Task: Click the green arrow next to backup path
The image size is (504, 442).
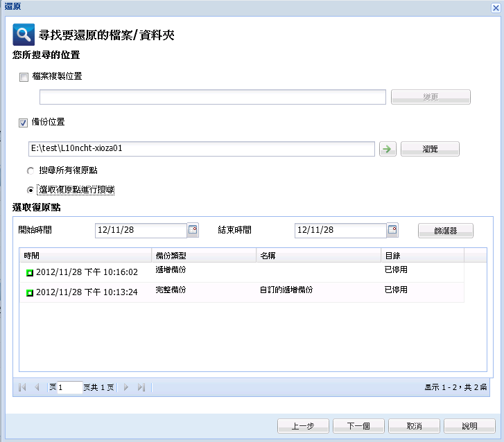Action: click(x=388, y=149)
